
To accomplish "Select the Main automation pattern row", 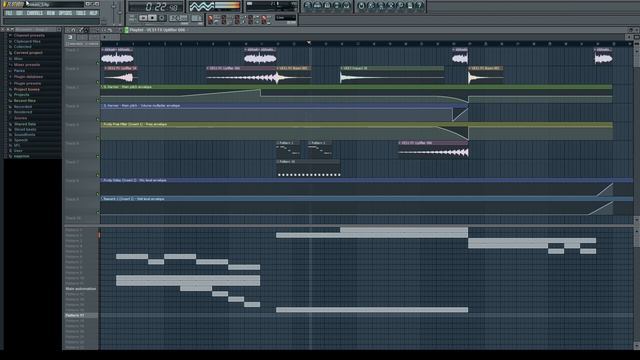I will point(81,289).
